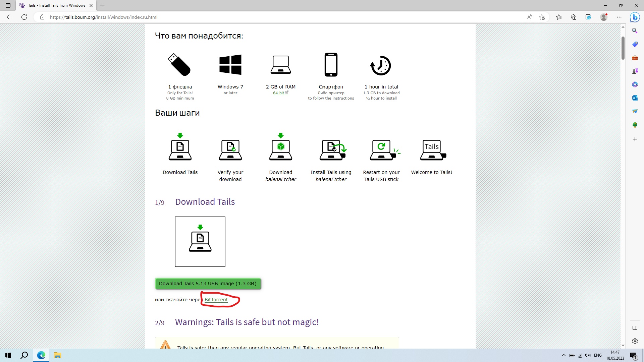
Task: Open the Bing chat sidebar icon
Action: pyautogui.click(x=635, y=17)
